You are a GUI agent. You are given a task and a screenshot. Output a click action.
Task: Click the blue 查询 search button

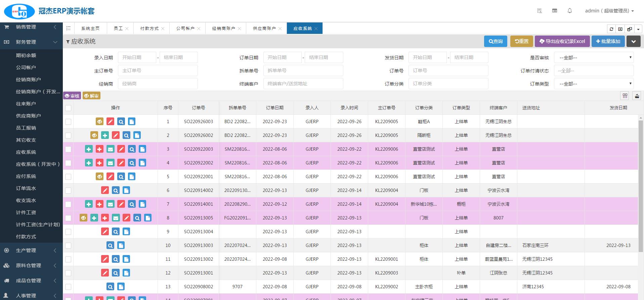(x=496, y=41)
